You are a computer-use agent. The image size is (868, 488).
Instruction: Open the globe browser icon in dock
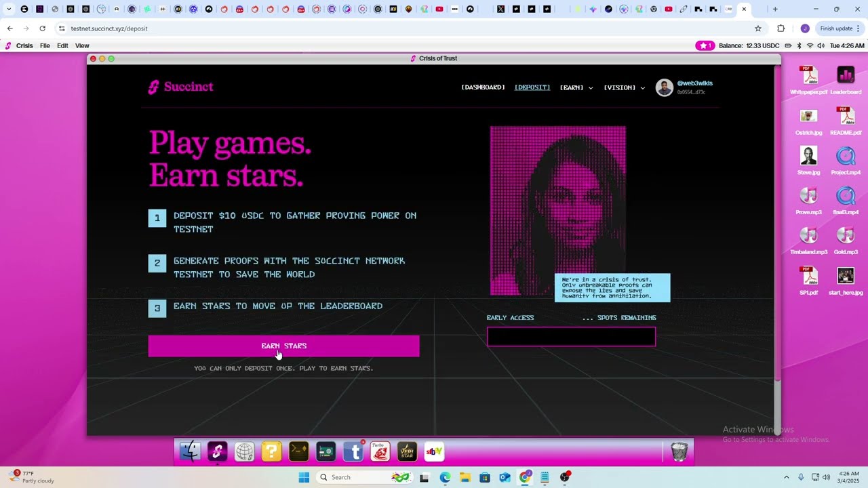pos(245,451)
